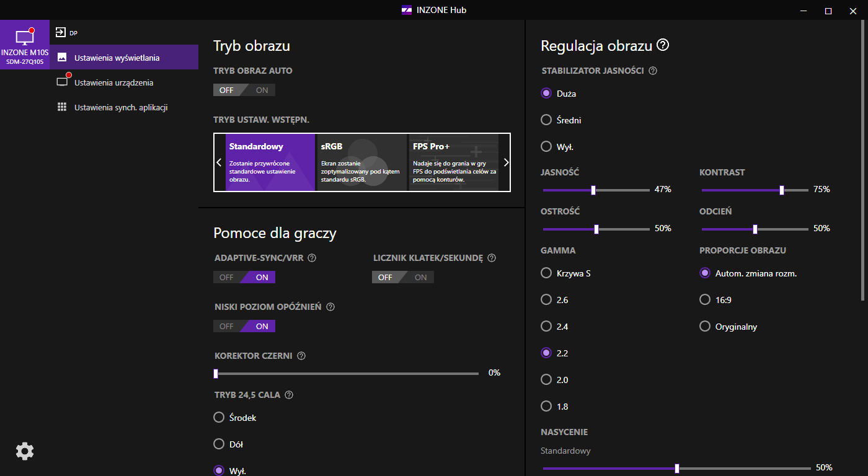Select Duża brightness stabilizer option
868x476 pixels.
pos(546,93)
